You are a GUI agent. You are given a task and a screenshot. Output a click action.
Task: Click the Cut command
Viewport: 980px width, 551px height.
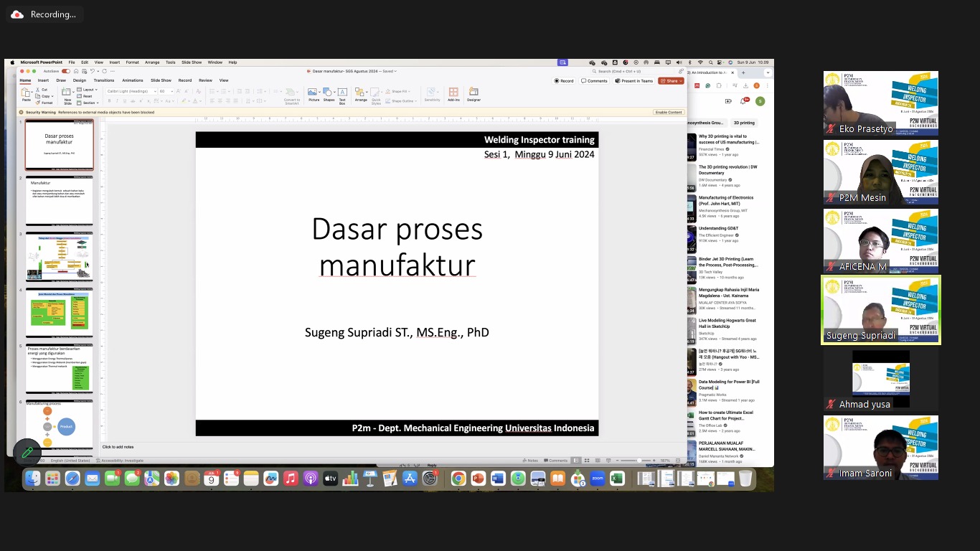42,90
